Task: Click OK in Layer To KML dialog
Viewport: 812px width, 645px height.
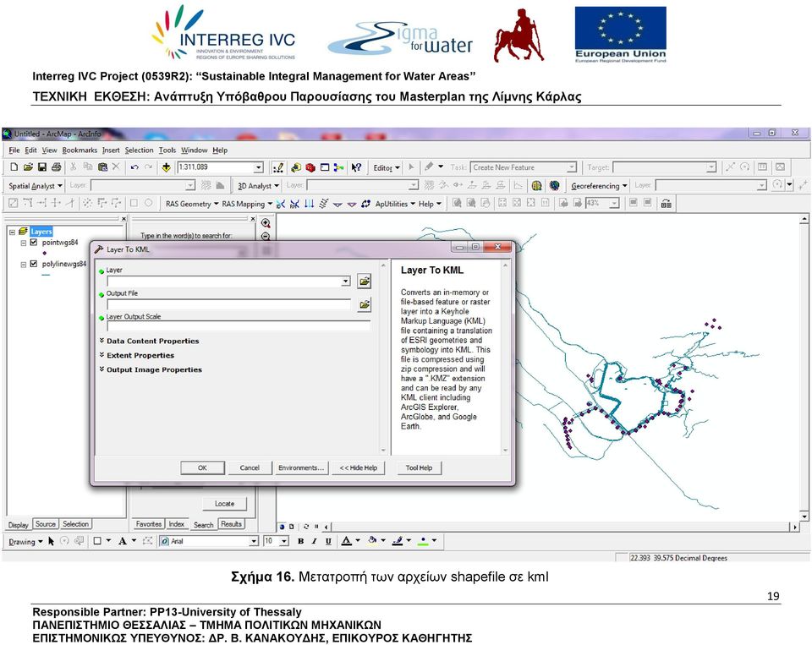Action: pos(202,467)
